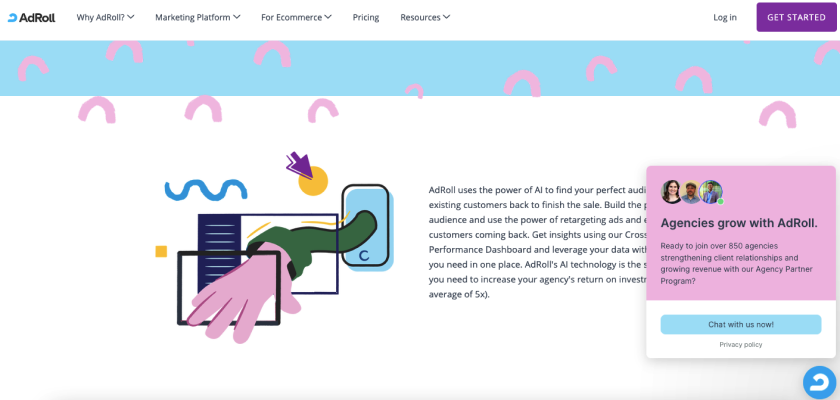Open the Privacy policy link in chat widget
The width and height of the screenshot is (840, 400).
pos(741,345)
